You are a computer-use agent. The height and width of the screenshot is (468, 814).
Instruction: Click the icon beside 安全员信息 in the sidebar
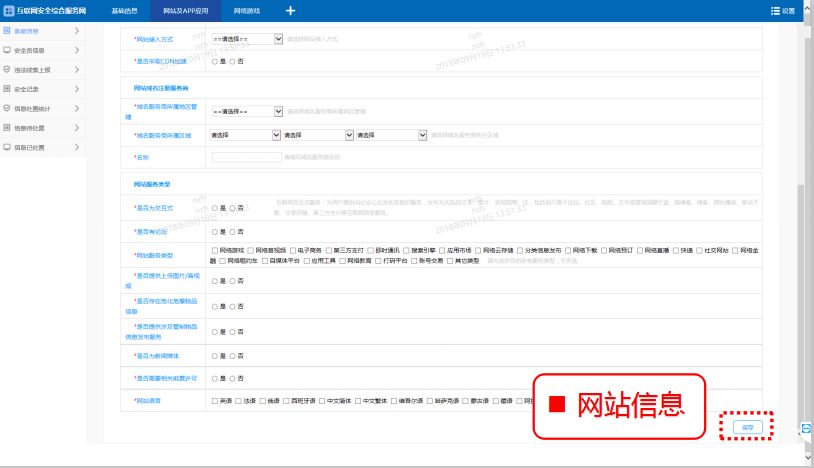coord(7,50)
